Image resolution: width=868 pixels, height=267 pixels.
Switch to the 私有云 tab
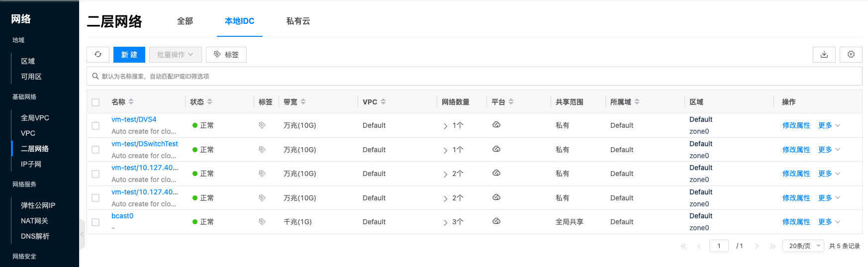click(x=298, y=21)
